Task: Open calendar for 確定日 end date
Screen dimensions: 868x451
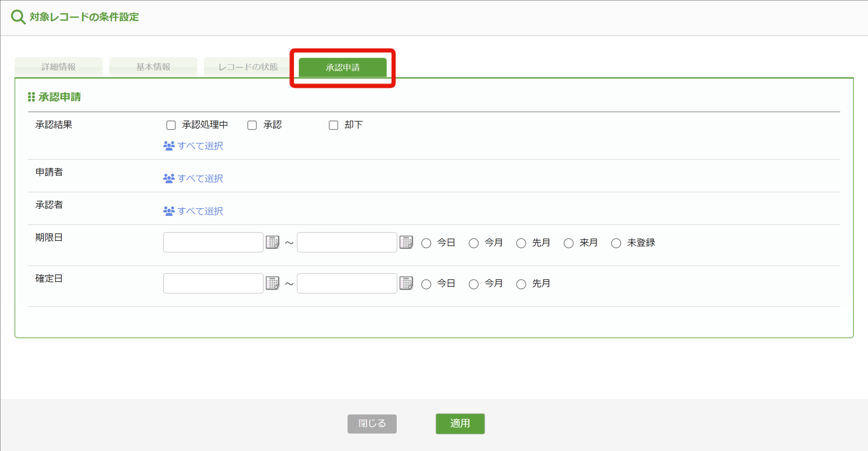Action: click(x=406, y=283)
